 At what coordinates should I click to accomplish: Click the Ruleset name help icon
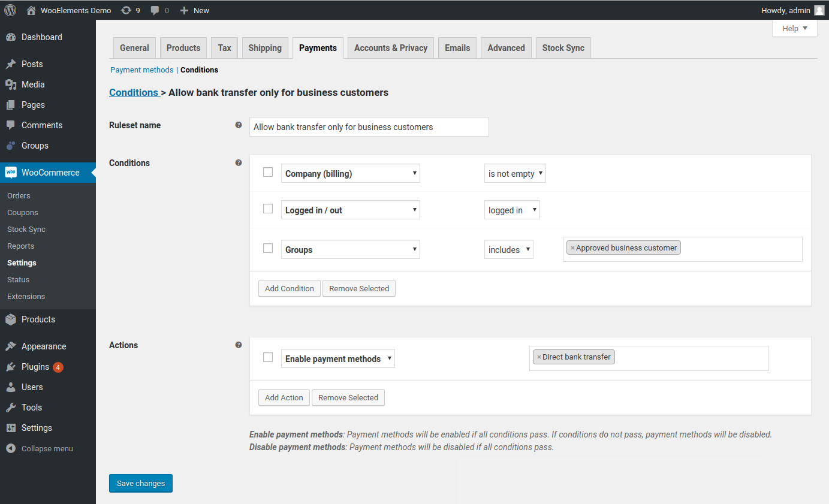tap(239, 125)
